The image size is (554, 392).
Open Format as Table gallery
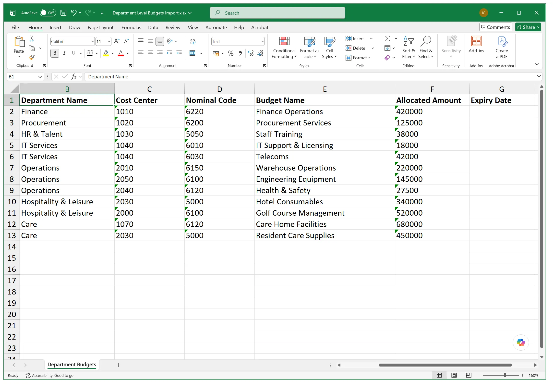tap(310, 48)
